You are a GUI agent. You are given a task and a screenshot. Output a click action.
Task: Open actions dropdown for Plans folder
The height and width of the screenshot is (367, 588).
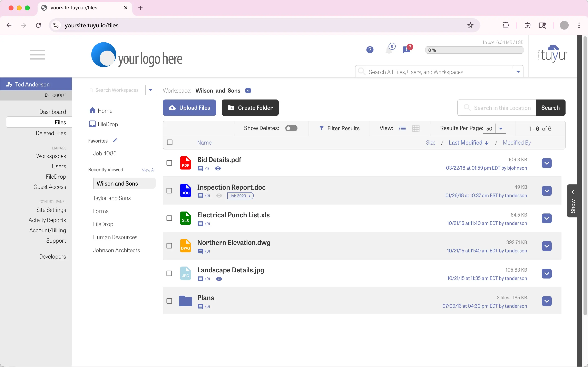(546, 301)
